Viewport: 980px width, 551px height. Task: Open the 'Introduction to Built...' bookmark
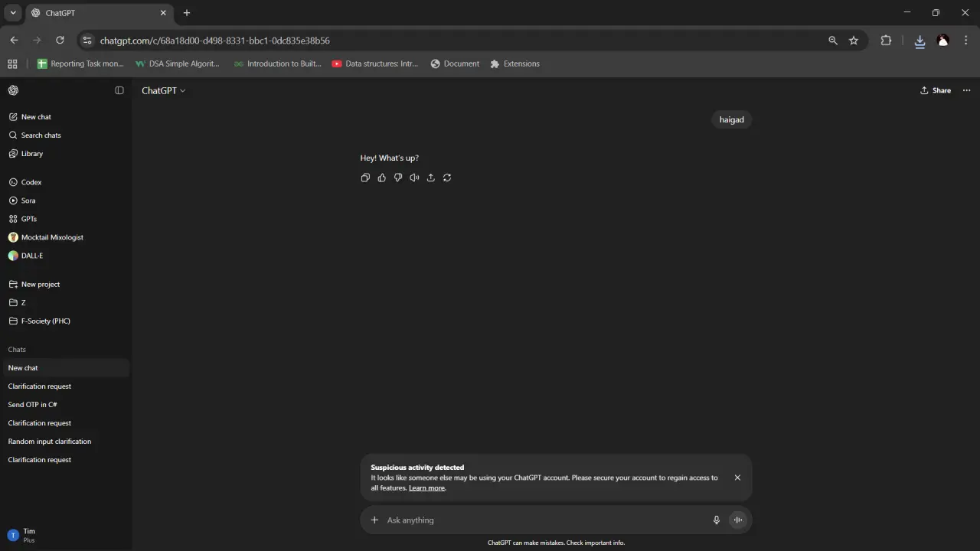(x=278, y=64)
